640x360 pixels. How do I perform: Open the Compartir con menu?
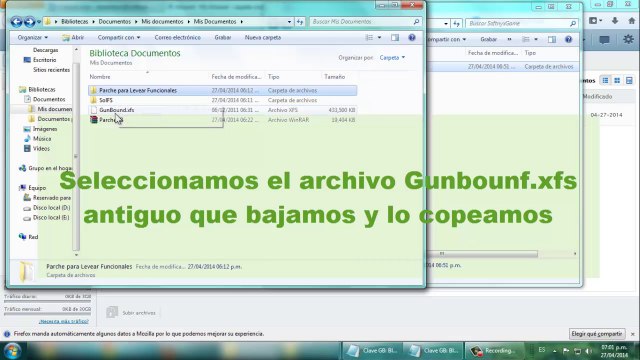119,38
